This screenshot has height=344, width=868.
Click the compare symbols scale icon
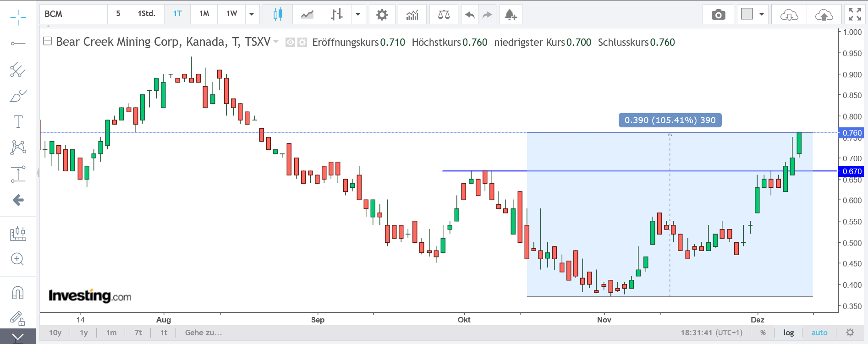[444, 15]
